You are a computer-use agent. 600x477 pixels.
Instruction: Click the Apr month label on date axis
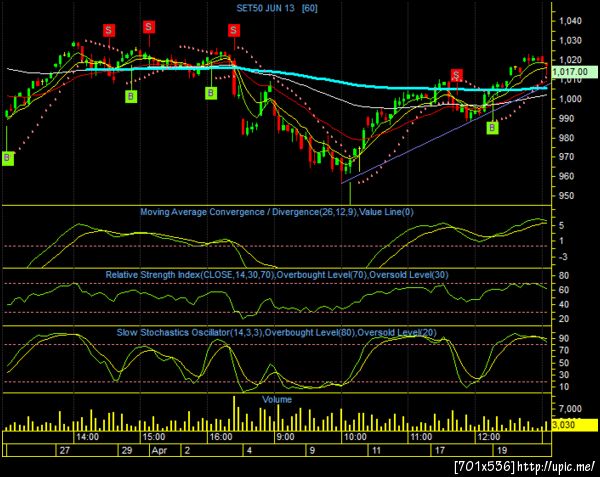click(x=159, y=450)
